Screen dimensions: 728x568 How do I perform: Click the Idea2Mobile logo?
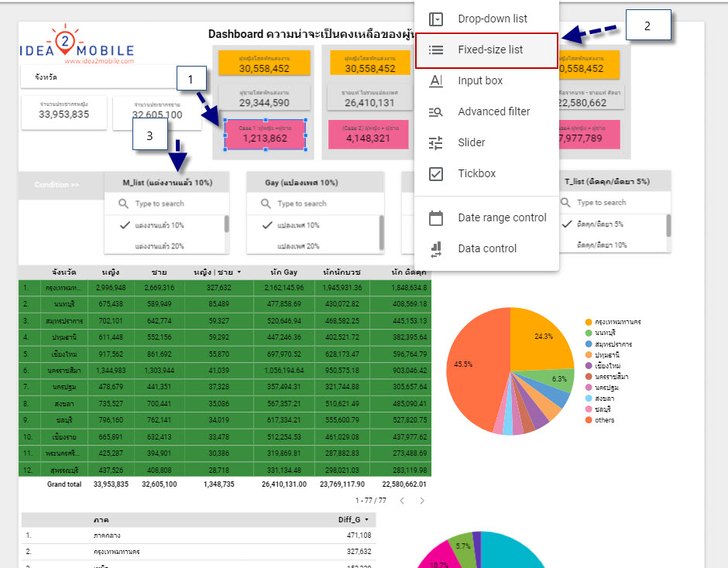(77, 45)
